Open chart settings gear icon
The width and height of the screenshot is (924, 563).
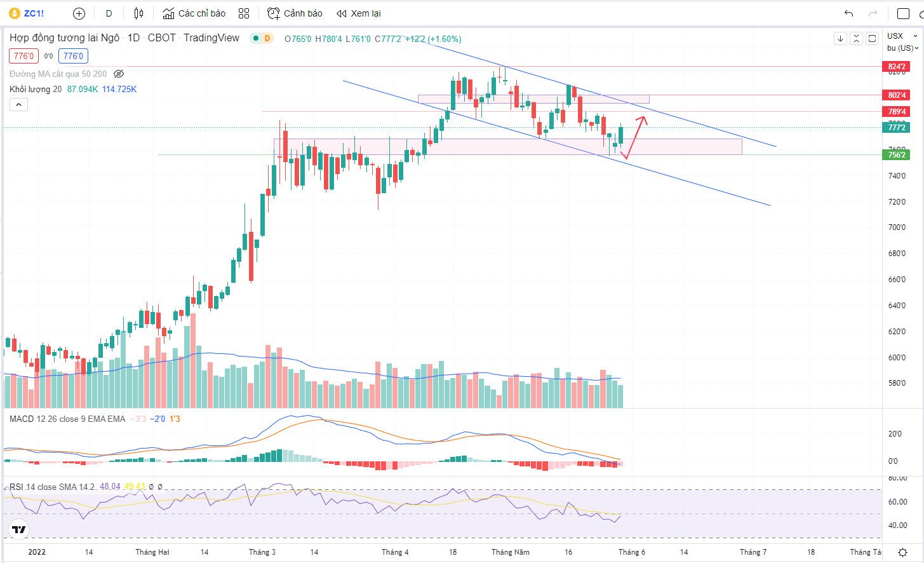(x=903, y=552)
